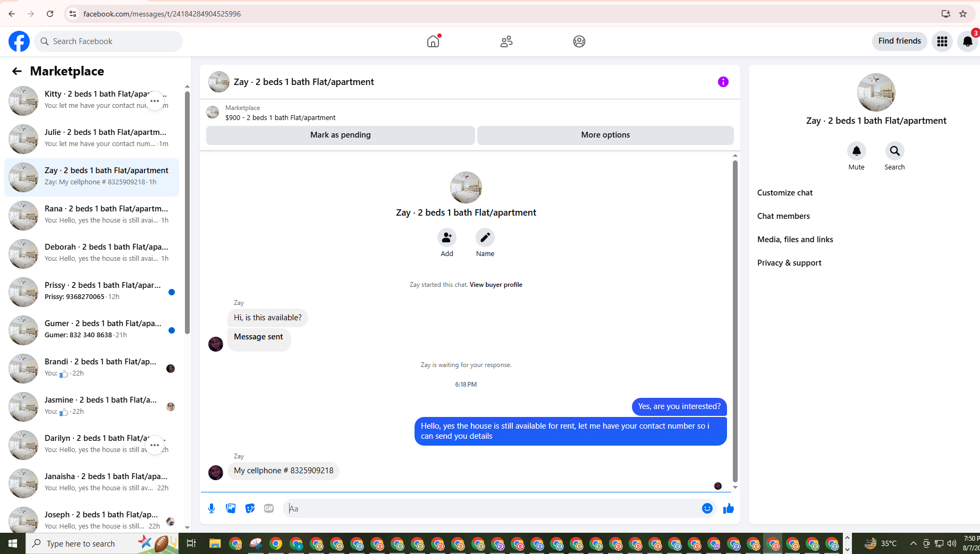Open Prissy's unread conversation
This screenshot has width=980, height=554.
pyautogui.click(x=91, y=292)
